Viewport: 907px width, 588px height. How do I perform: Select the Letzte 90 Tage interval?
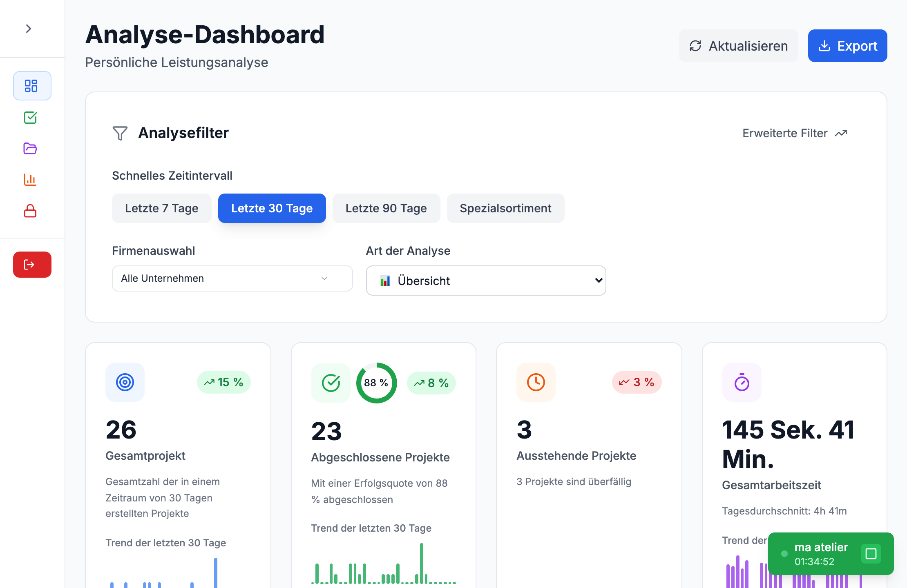386,208
